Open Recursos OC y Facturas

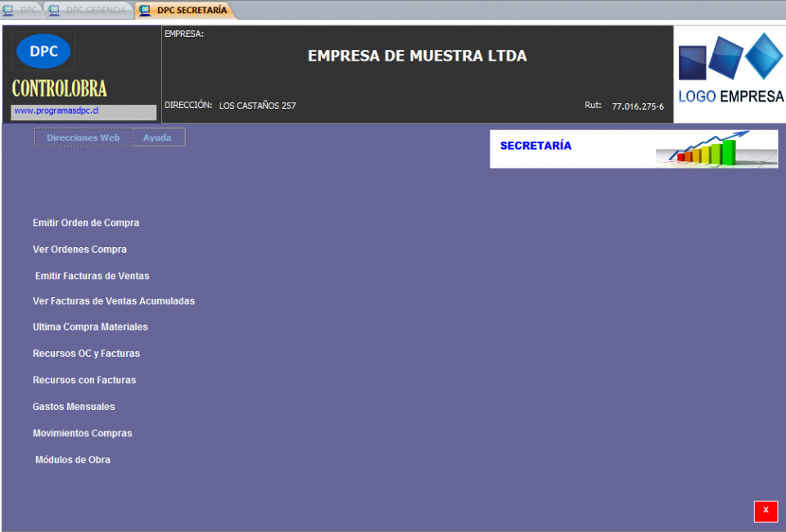tap(86, 354)
